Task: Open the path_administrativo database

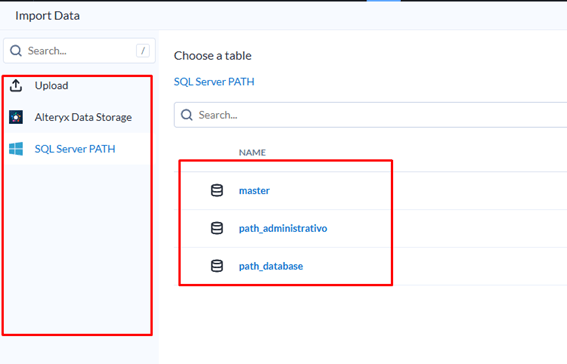Action: 283,228
